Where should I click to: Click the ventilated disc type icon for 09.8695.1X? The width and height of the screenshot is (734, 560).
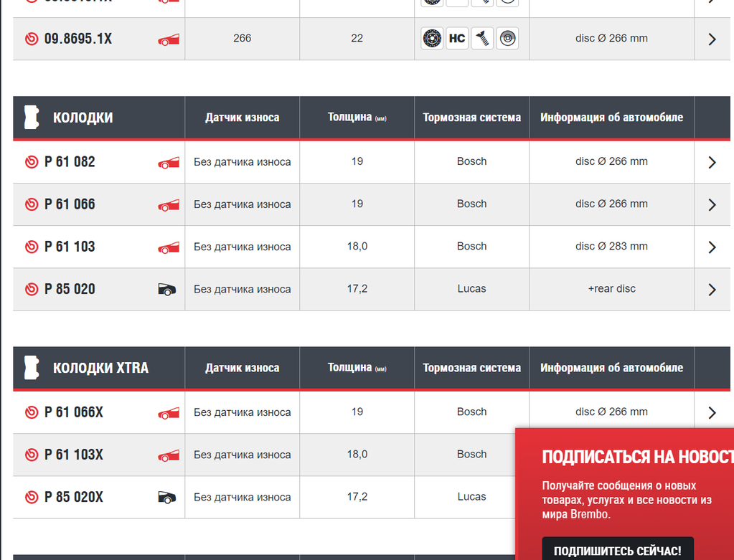pos(507,39)
